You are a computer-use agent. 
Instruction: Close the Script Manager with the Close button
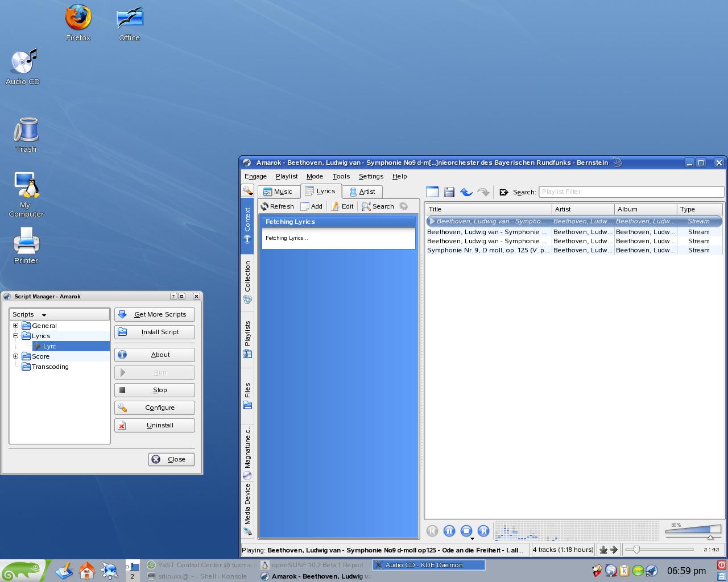point(171,459)
